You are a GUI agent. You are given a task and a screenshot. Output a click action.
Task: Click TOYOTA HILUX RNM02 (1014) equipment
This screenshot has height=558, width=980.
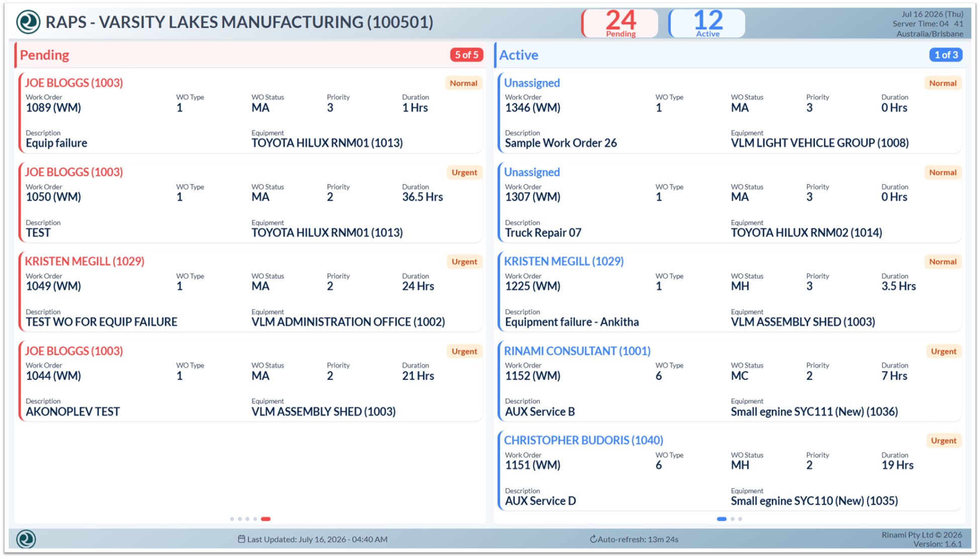(807, 233)
